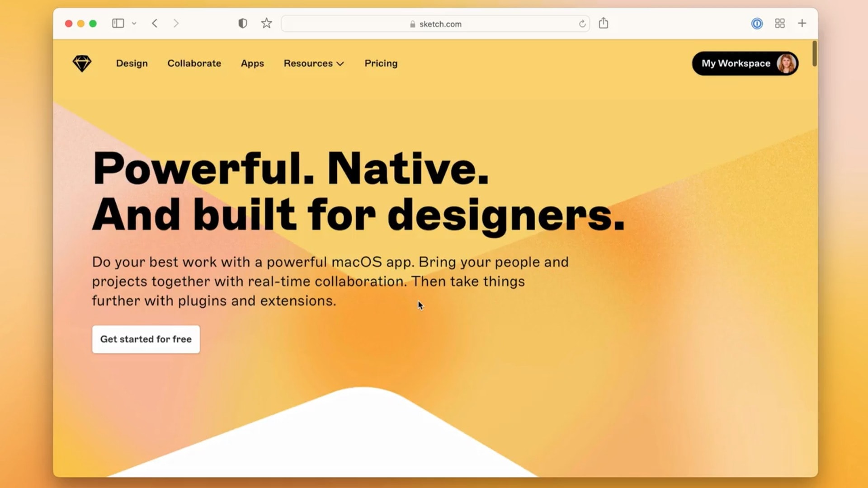Go forward with the right arrow
Image resolution: width=868 pixels, height=488 pixels.
point(176,23)
